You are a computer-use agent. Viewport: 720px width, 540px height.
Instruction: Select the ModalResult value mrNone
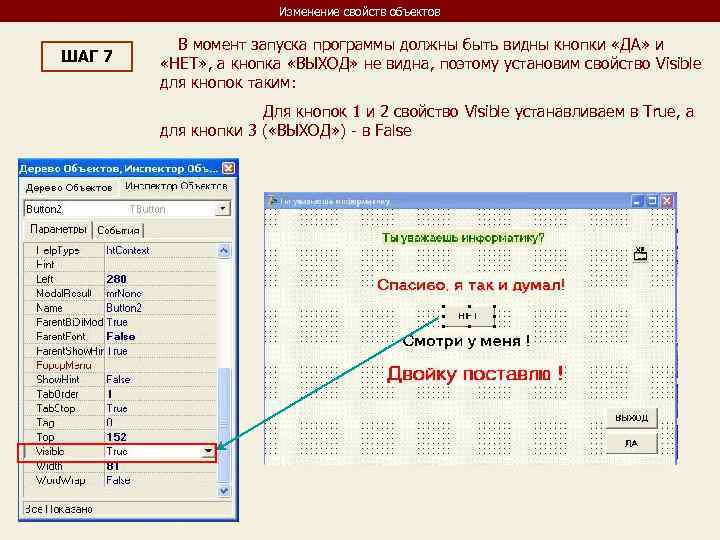click(x=124, y=293)
